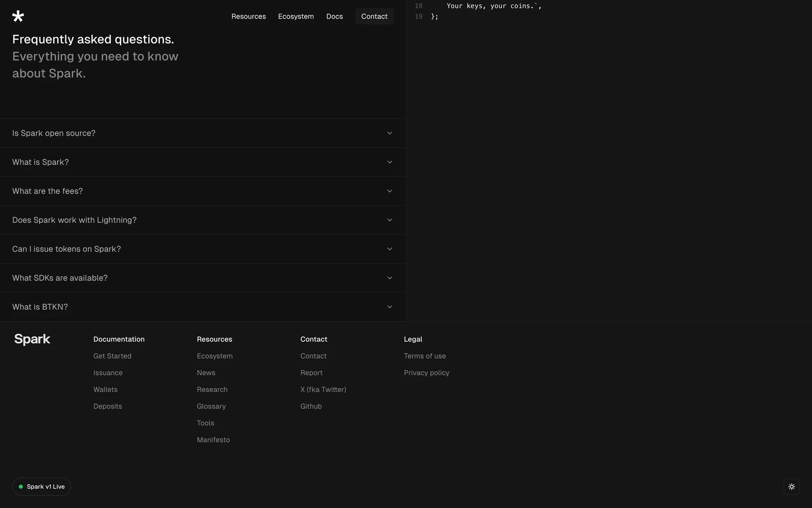Click the 'What is Spark?' question text
The width and height of the screenshot is (812, 508).
coord(41,162)
